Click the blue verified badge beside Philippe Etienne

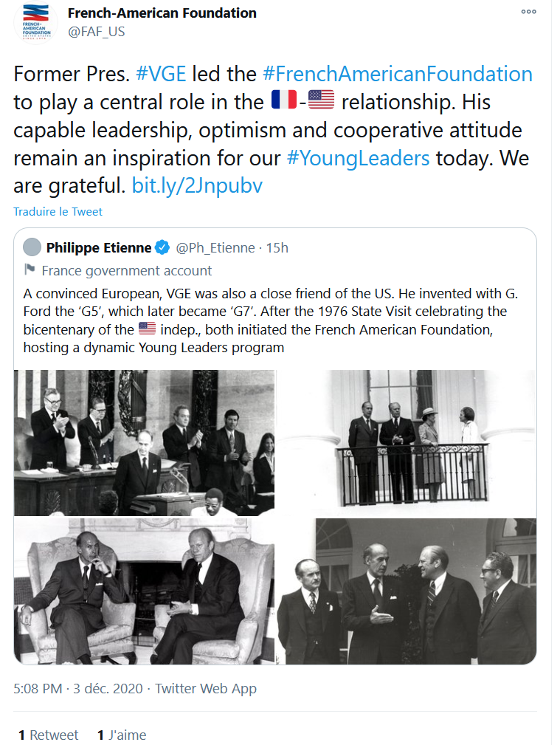coord(162,248)
